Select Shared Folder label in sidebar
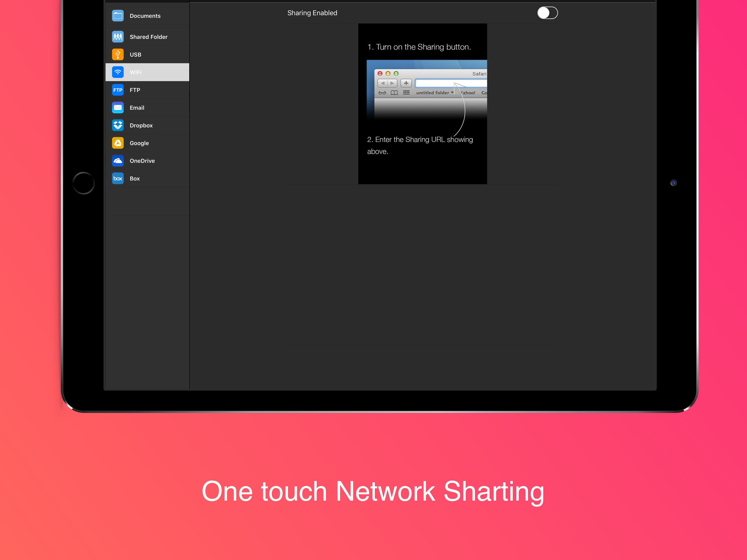The height and width of the screenshot is (560, 747). 148,37
